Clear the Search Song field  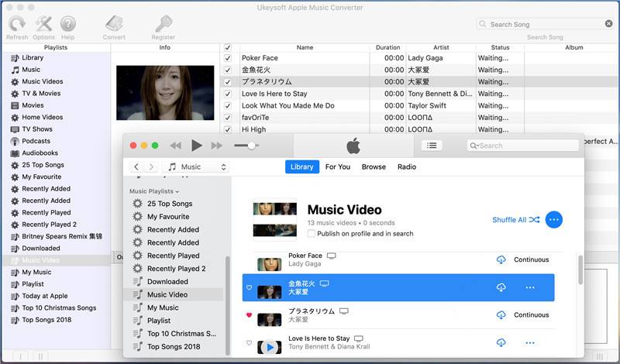pyautogui.click(x=608, y=24)
